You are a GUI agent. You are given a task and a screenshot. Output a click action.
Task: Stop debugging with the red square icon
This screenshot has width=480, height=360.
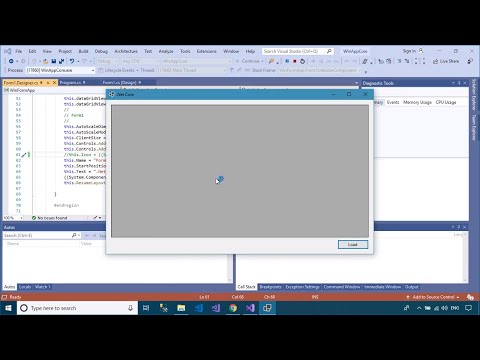click(x=295, y=61)
